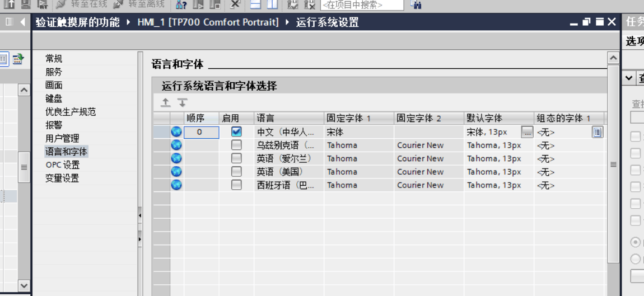Click the Start CPU toolbar icon
The height and width of the screenshot is (296, 644).
coord(198,4)
